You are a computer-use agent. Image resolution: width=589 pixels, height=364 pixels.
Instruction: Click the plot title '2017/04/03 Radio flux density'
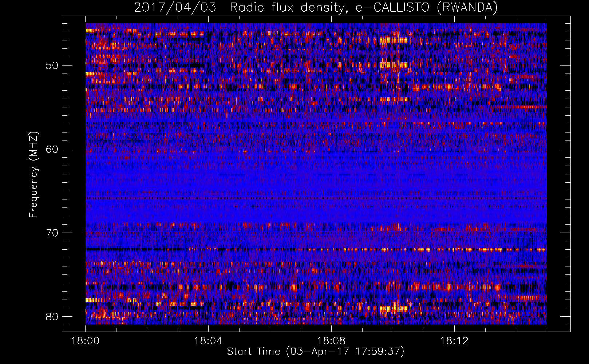pyautogui.click(x=316, y=7)
